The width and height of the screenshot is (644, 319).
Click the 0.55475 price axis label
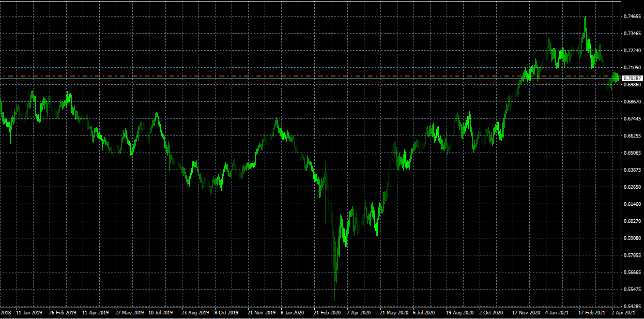(x=632, y=290)
